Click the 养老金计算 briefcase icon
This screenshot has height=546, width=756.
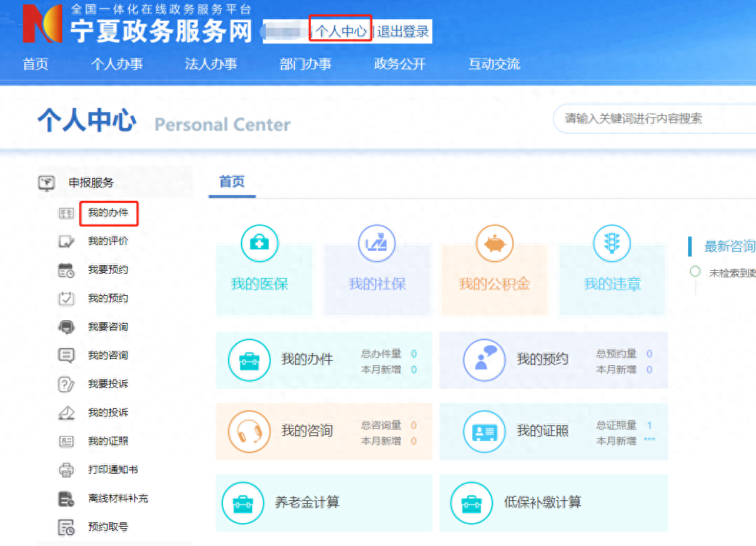point(243,503)
